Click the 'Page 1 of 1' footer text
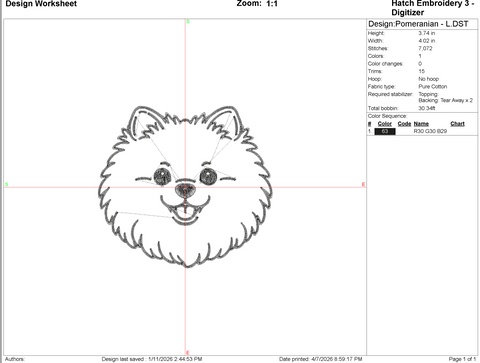Viewport: 480px width, 363px height. [x=463, y=359]
